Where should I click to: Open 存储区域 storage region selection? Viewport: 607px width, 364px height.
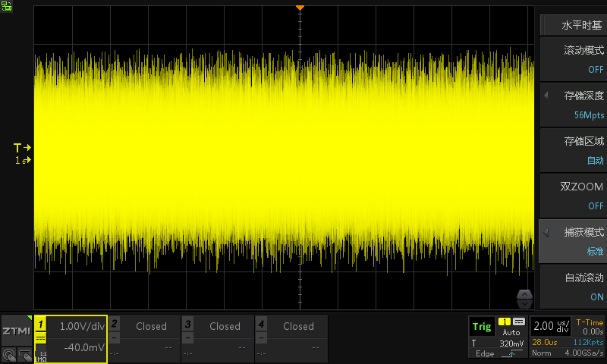point(573,150)
